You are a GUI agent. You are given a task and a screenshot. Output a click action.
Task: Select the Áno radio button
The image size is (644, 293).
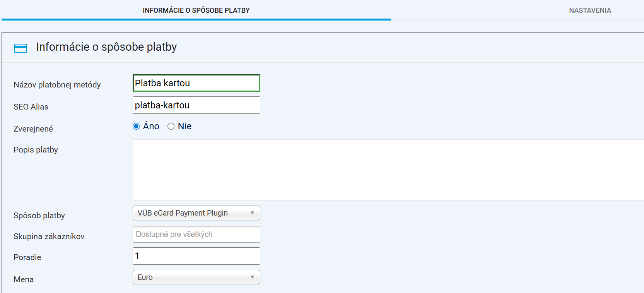(136, 126)
